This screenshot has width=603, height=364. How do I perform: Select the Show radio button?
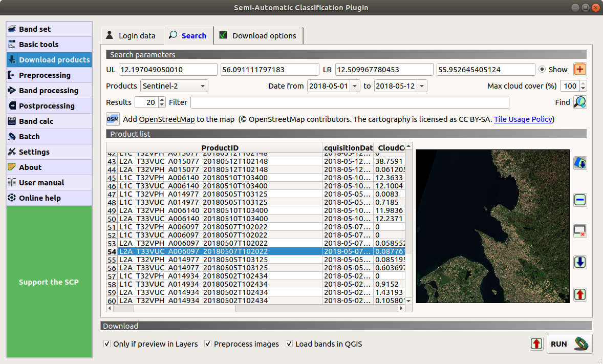[x=542, y=70]
